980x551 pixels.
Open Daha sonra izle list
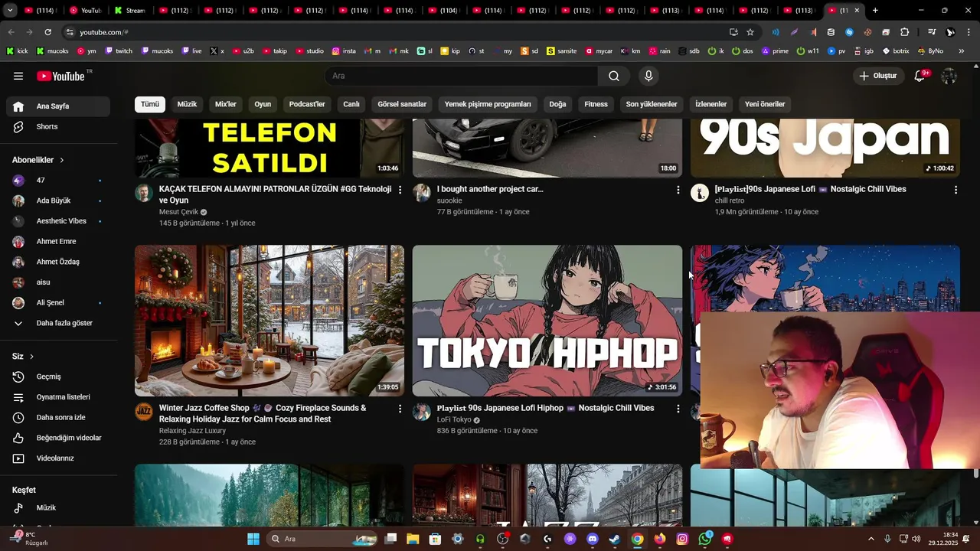[58, 418]
